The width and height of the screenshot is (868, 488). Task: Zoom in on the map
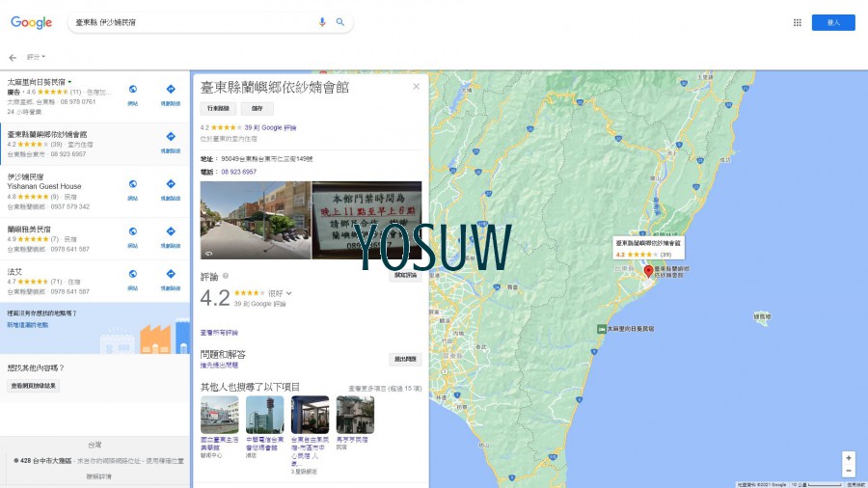(848, 457)
